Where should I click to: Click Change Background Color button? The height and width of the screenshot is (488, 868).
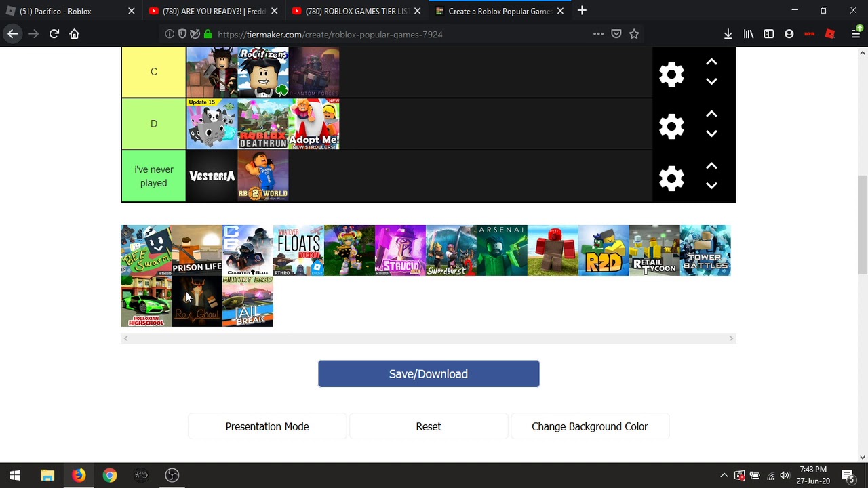pyautogui.click(x=590, y=426)
